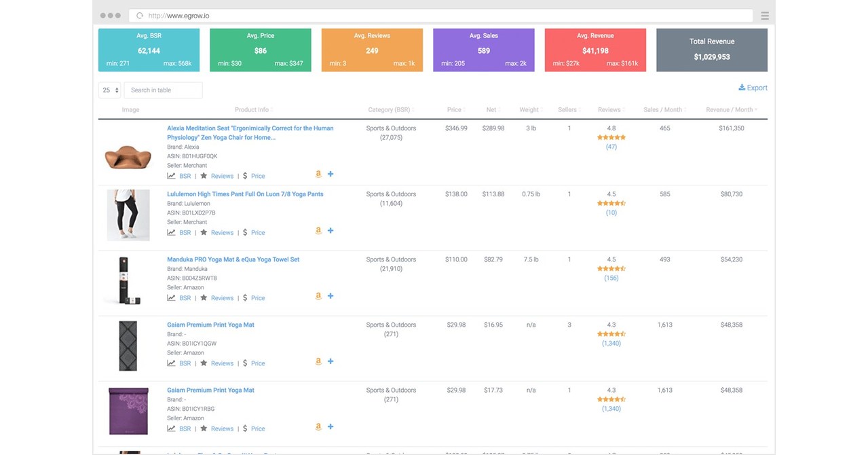Open the hamburger menu at top right

pos(764,15)
